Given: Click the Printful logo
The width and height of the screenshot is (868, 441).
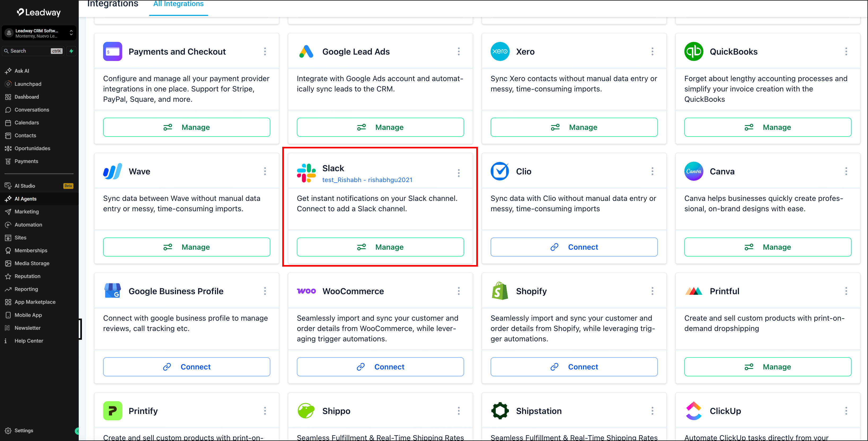Looking at the screenshot, I should click(x=693, y=291).
